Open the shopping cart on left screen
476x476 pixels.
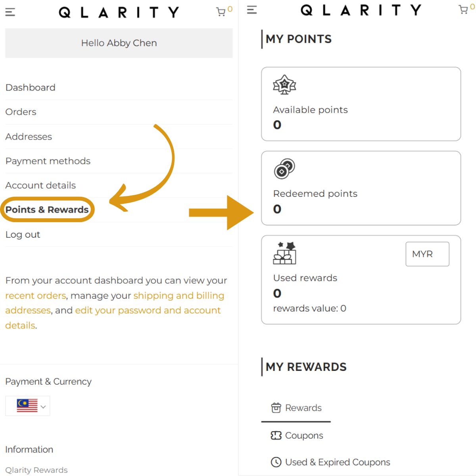click(x=221, y=12)
